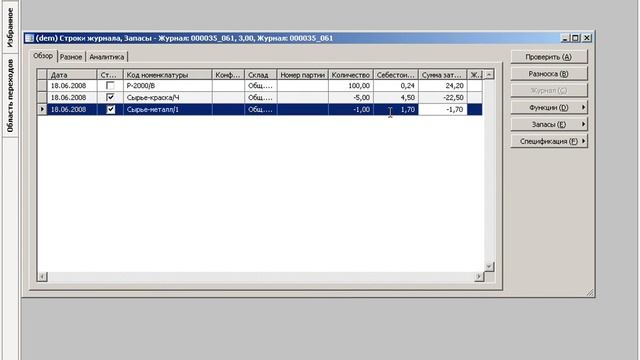Maximize the Строки журнала window
This screenshot has height=360, width=640.
pos(575,38)
